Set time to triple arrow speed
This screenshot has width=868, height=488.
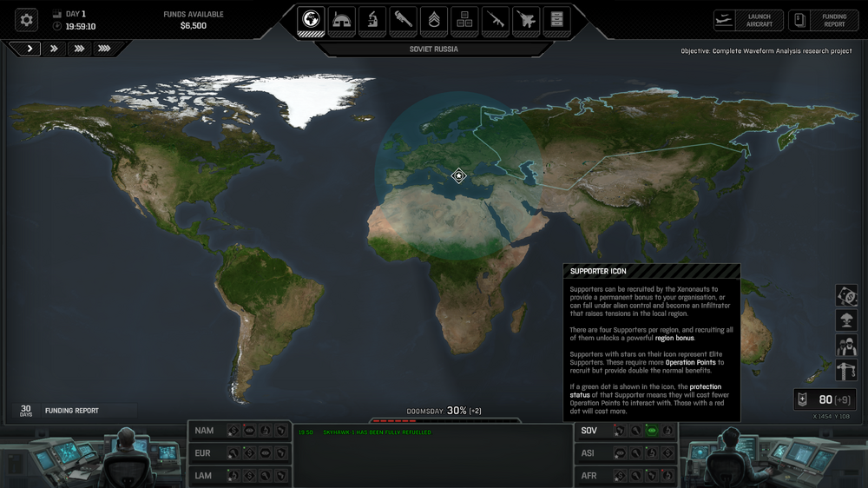(x=79, y=49)
